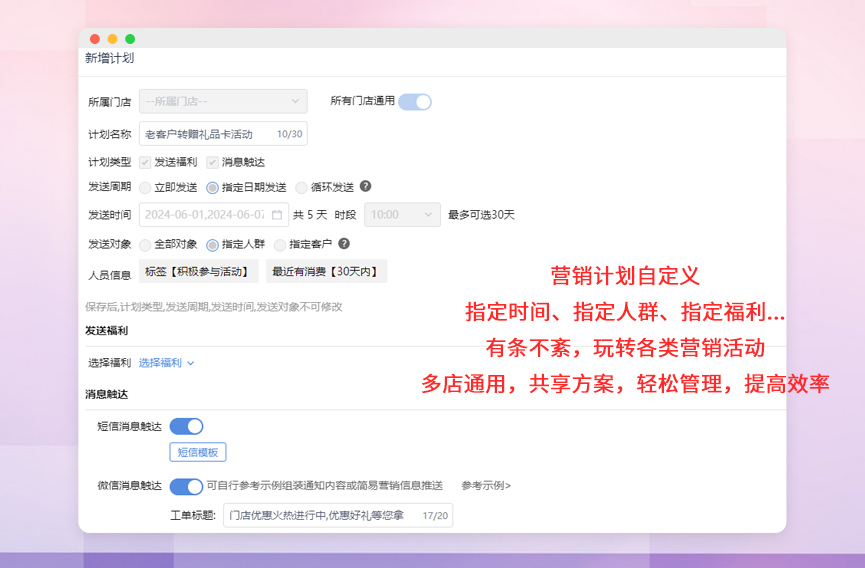This screenshot has height=568, width=865.
Task: Select the 指定人群 radio option
Action: 212,244
